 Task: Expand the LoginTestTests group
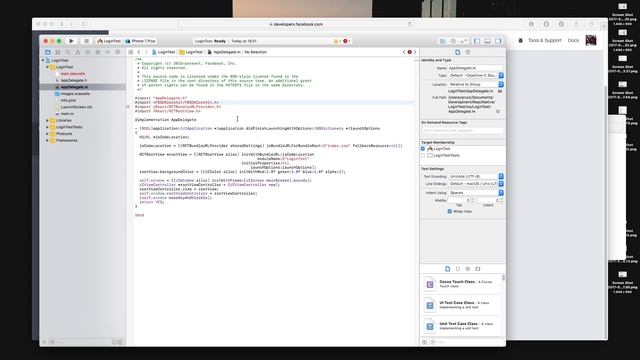pyautogui.click(x=47, y=127)
